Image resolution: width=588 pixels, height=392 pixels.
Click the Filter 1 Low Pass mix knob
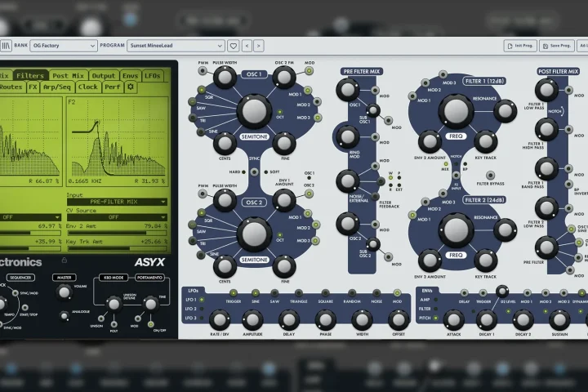click(x=546, y=90)
